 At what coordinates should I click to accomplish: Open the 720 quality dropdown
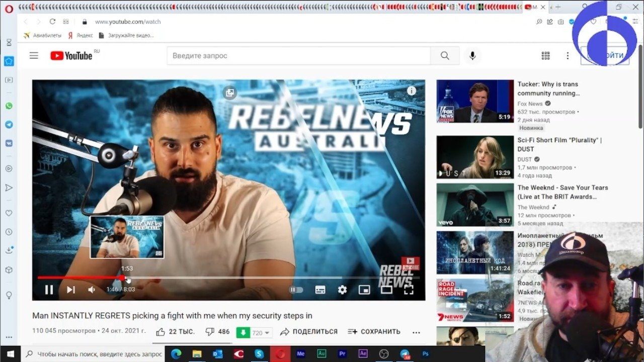261,332
